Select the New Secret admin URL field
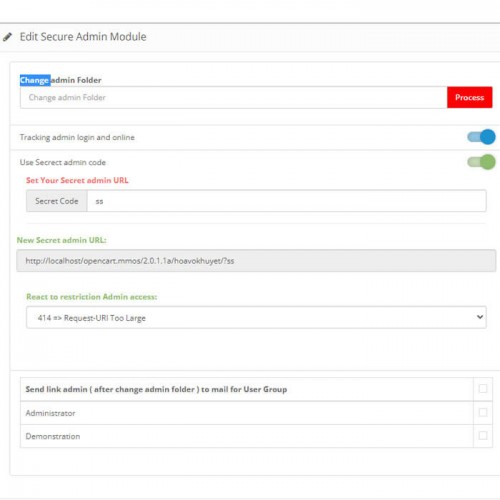 click(x=256, y=261)
